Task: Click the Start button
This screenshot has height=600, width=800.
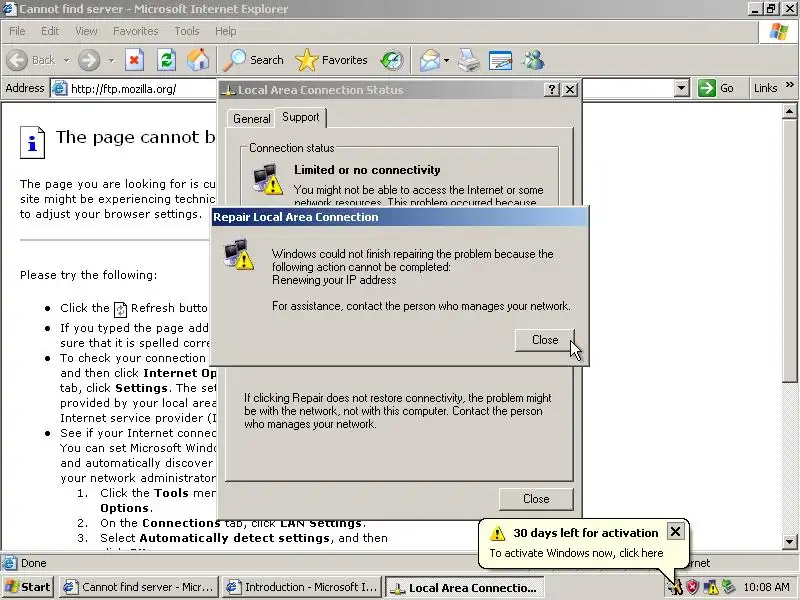Action: [x=28, y=587]
